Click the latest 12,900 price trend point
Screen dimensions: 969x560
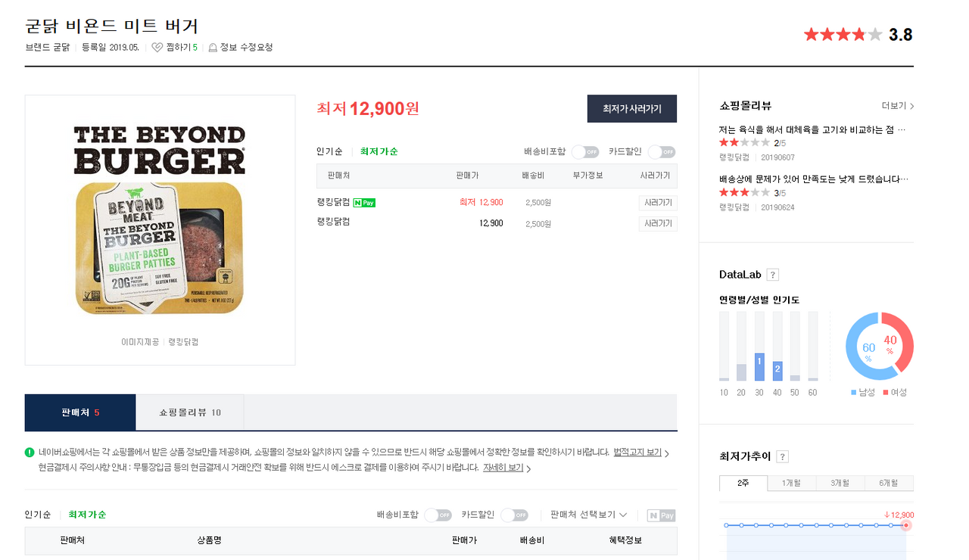coord(906,525)
